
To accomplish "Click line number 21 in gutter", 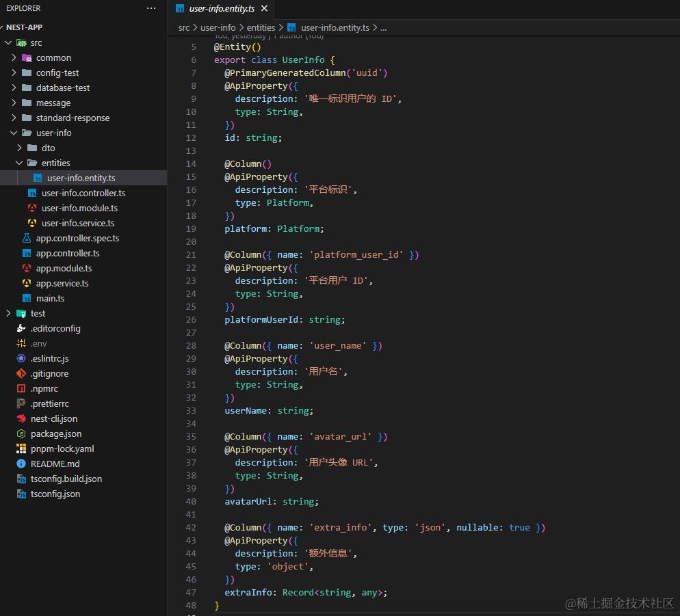I will (191, 254).
